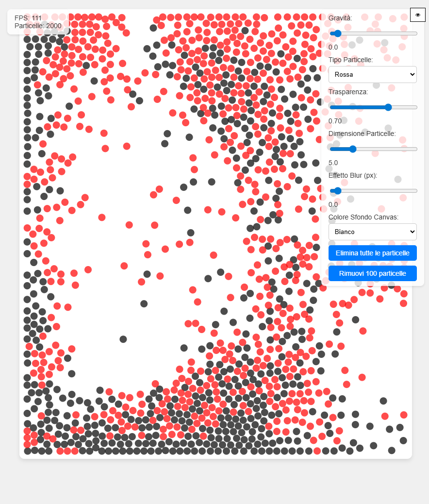This screenshot has height=504, width=429.
Task: Click the Trasparenza slider handle
Action: pyautogui.click(x=388, y=107)
